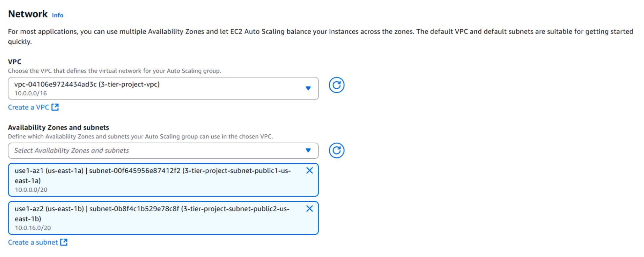Image resolution: width=644 pixels, height=257 pixels.
Task: Click the Availability Zones and subnets label
Action: pos(58,128)
